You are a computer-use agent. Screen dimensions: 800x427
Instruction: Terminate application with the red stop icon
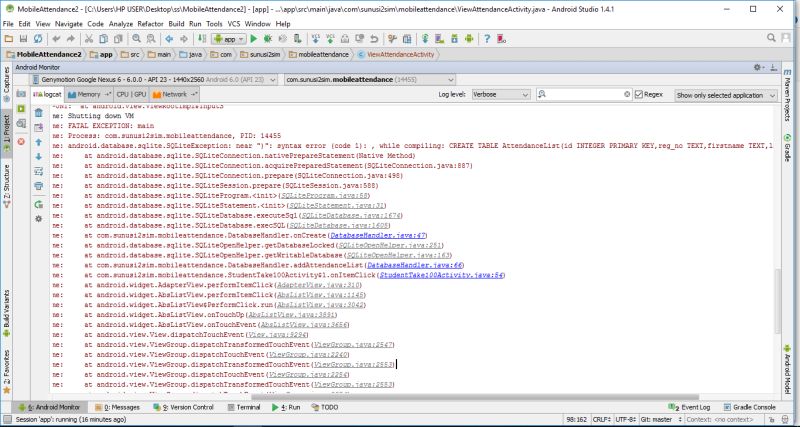coord(21,141)
